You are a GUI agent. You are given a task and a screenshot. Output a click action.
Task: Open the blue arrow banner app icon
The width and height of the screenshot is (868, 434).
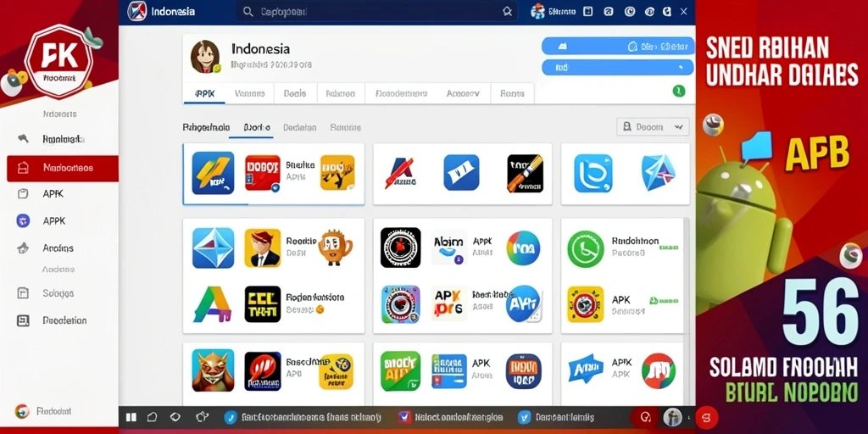click(x=586, y=370)
